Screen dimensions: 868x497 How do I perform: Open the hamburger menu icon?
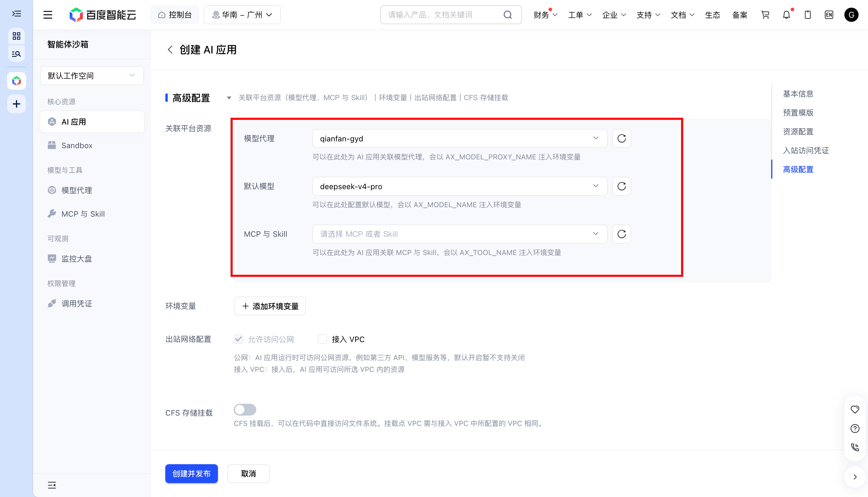48,15
